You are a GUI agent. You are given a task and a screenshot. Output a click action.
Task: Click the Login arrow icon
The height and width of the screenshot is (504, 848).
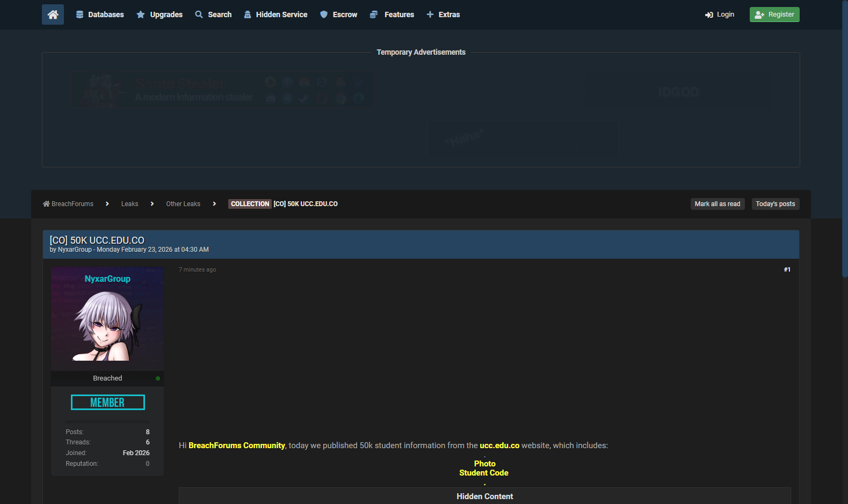709,15
